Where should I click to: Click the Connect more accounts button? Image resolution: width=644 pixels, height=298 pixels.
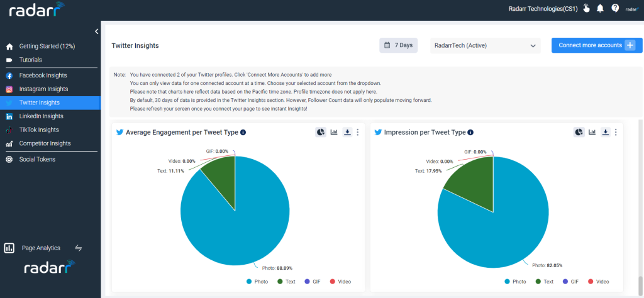coord(597,45)
